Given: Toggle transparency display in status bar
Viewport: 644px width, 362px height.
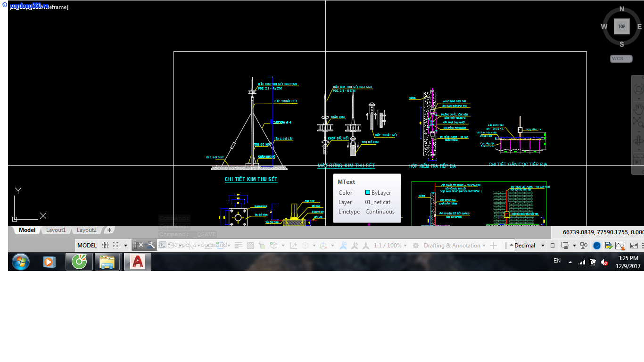Looking at the screenshot, I should (x=250, y=245).
